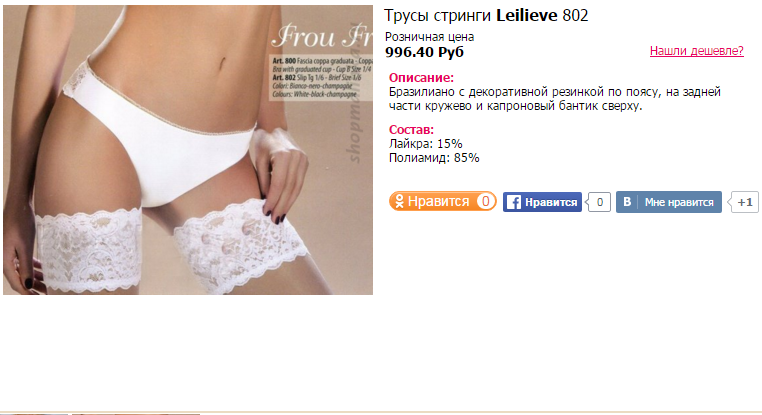Click the product title Трусы стринги Leilieve 802
This screenshot has height=415, width=762.
pos(486,16)
